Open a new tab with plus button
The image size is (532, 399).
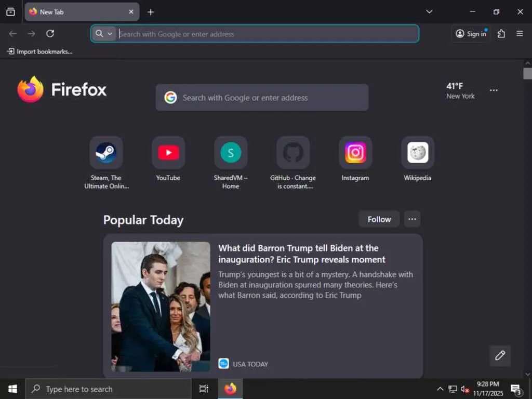[151, 12]
